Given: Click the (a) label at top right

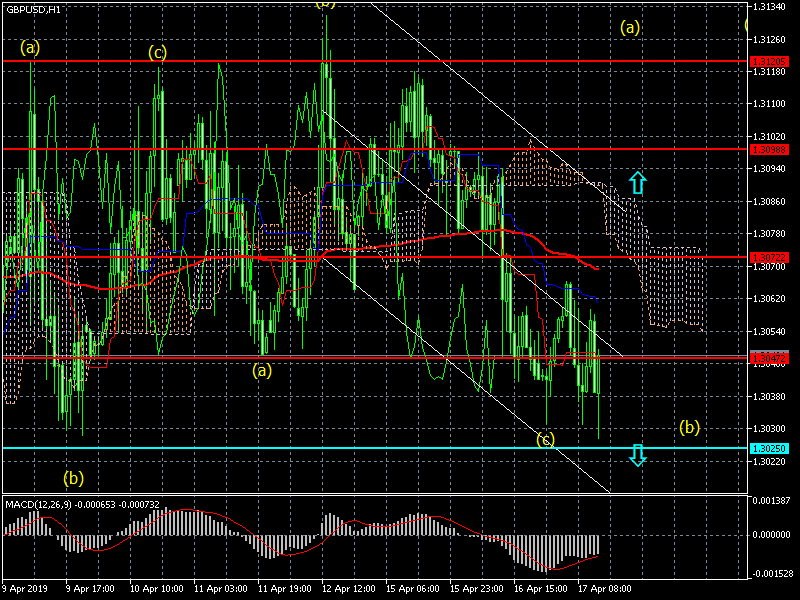Looking at the screenshot, I should coord(630,27).
